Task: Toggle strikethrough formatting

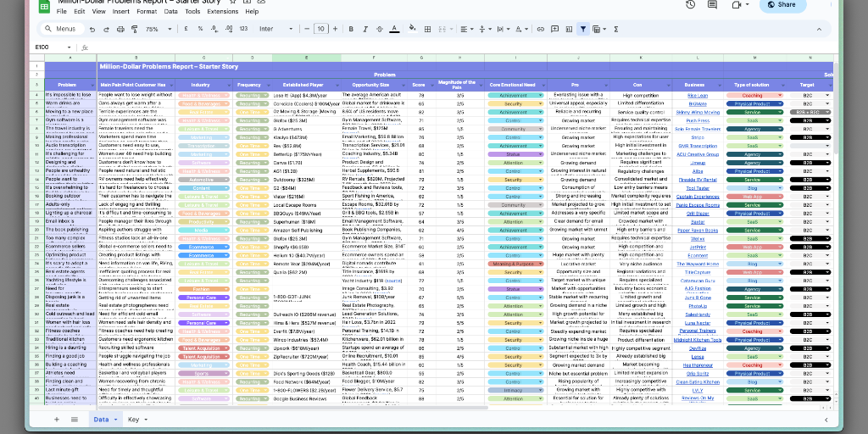Action: 380,29
